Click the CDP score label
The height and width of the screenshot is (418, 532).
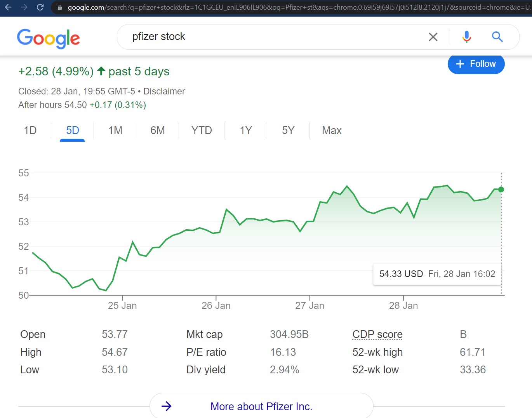(377, 334)
